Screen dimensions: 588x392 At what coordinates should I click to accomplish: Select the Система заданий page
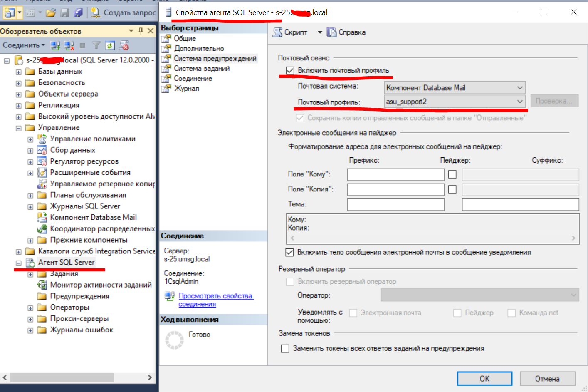pyautogui.click(x=201, y=68)
